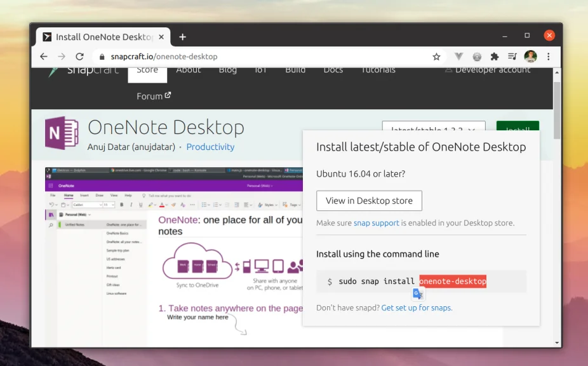Bookmark this page with the star icon
This screenshot has width=588, height=366.
[x=436, y=57]
